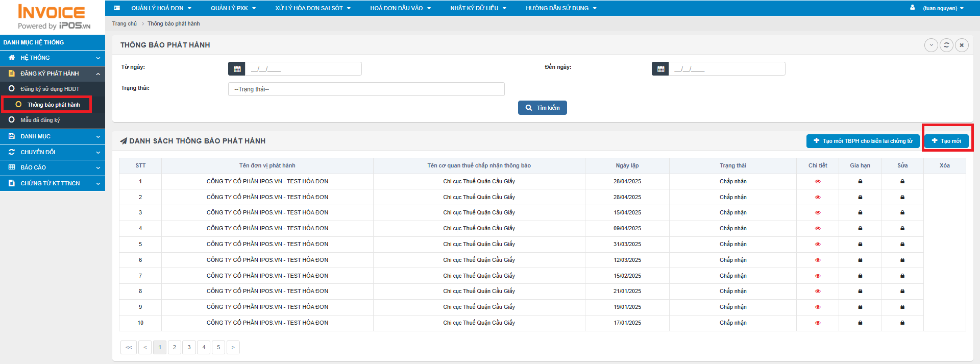Click the hamburger menu icon in top bar
The width and height of the screenshot is (980, 364).
117,8
